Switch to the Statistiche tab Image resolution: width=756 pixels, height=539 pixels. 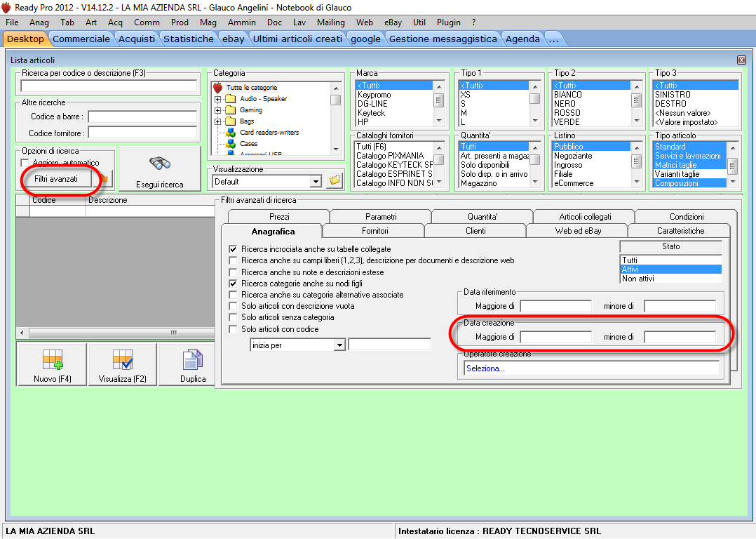(189, 39)
